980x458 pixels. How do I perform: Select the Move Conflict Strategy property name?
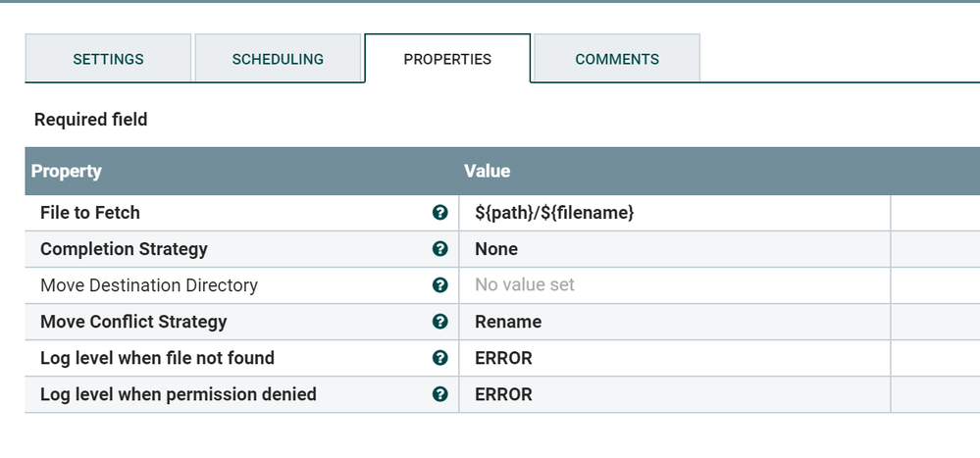133,322
